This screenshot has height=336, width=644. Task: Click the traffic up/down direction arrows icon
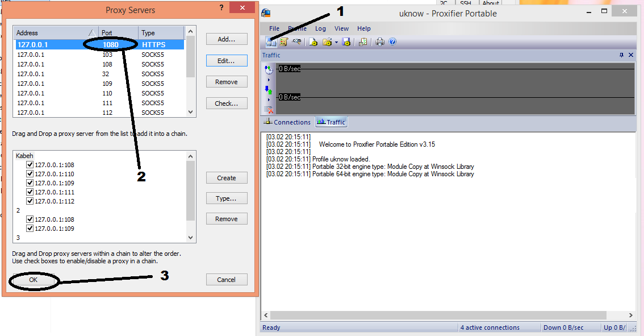pos(269,90)
